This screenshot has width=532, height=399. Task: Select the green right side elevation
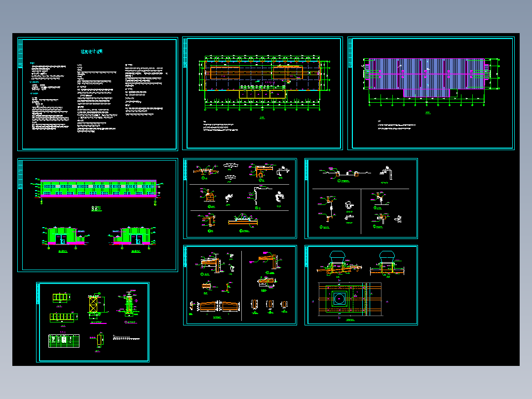(132, 237)
